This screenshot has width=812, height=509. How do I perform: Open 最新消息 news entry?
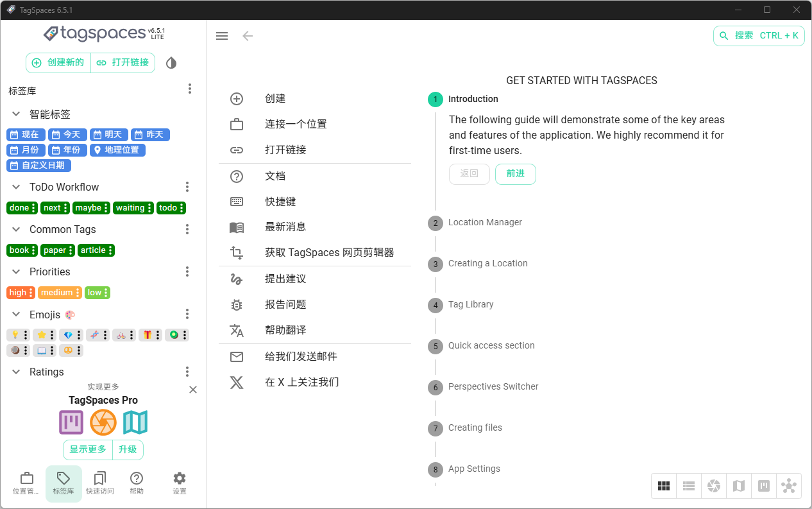[x=315, y=227]
